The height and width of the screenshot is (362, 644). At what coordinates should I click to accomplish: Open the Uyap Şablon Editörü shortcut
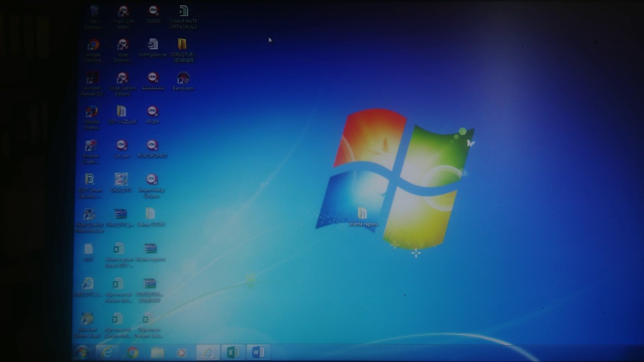click(122, 83)
